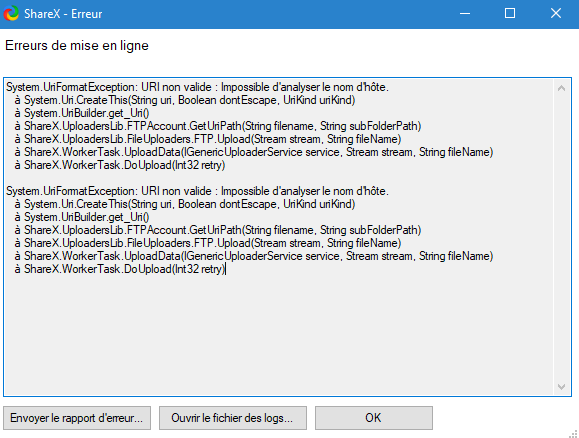Viewport: 579px width, 438px height.
Task: Click the second 'System.UriFormatException' line
Action: point(197,191)
